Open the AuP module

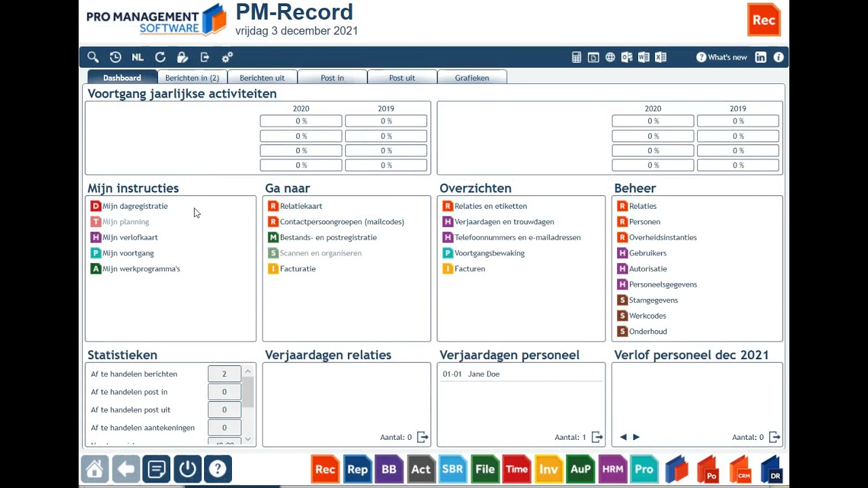[580, 469]
